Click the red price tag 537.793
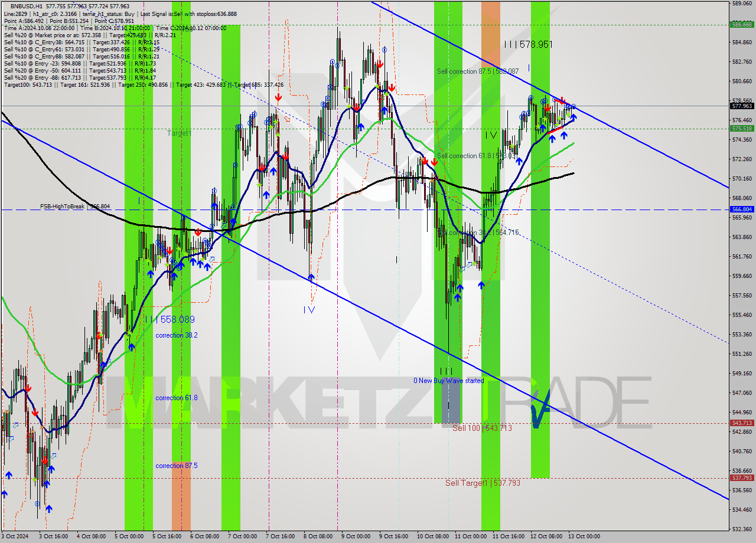The width and height of the screenshot is (756, 543). pos(742,478)
